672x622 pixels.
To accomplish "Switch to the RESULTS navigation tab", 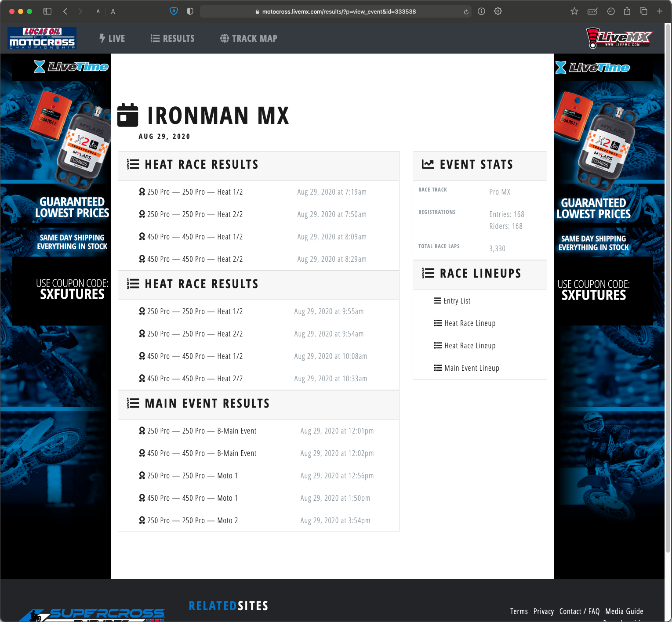I will point(173,39).
